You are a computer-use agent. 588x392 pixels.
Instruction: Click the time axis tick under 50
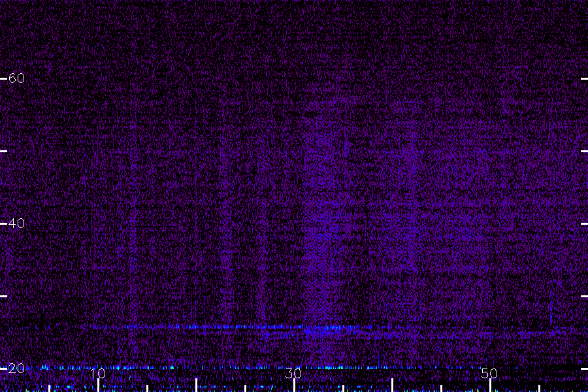pyautogui.click(x=490, y=385)
